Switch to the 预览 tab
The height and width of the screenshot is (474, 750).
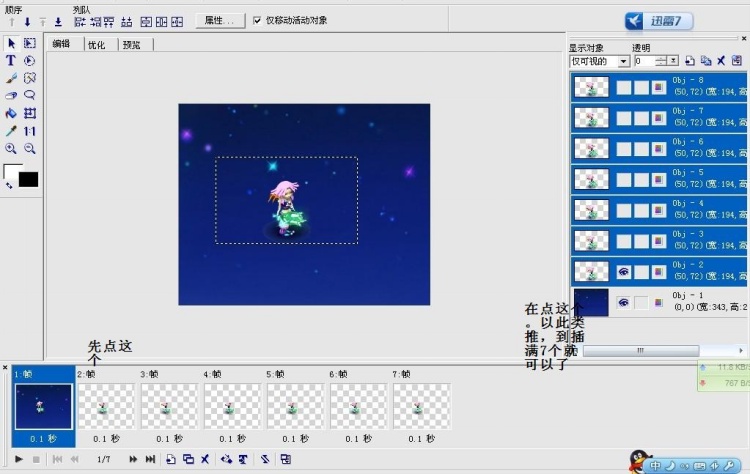click(x=132, y=44)
